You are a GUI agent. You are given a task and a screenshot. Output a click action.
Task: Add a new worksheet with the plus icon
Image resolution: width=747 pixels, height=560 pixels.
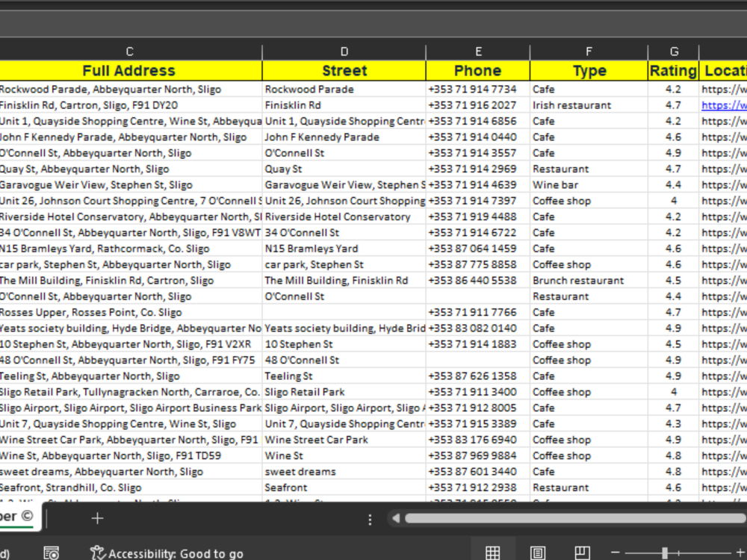[97, 517]
